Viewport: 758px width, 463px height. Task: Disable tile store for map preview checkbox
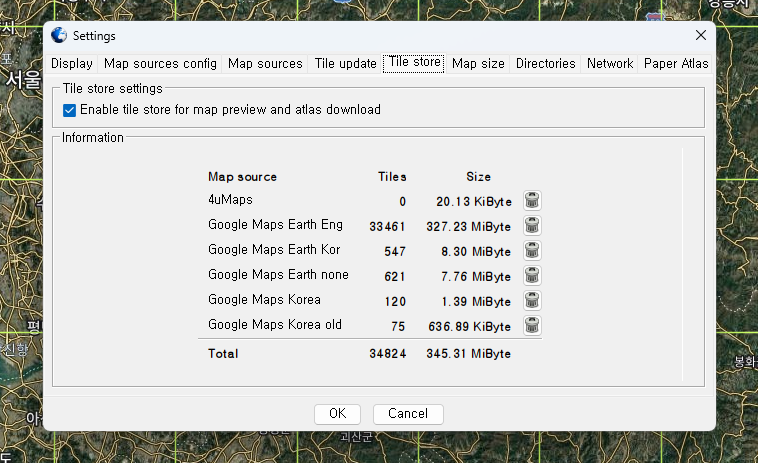pos(69,110)
